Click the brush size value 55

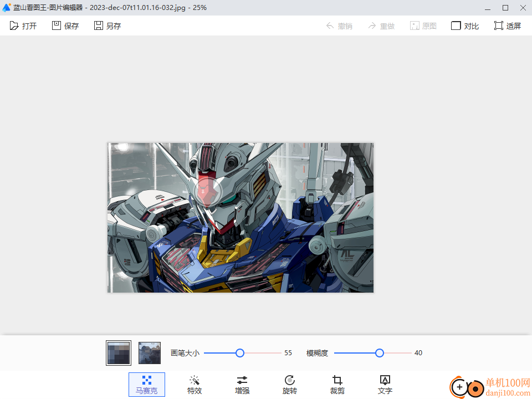(288, 353)
